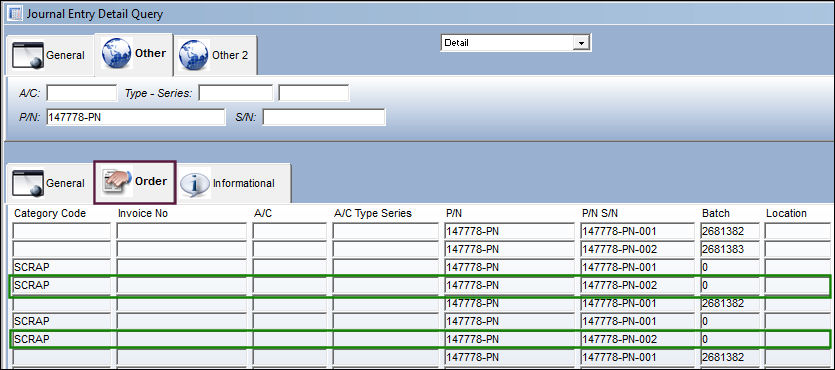Click the Invoice No cell in first row
Screen dimensions: 835x370
[182, 232]
